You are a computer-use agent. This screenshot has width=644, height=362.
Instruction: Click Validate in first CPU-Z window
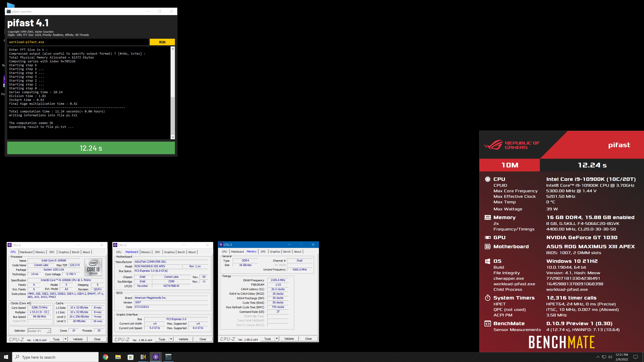pos(78,339)
